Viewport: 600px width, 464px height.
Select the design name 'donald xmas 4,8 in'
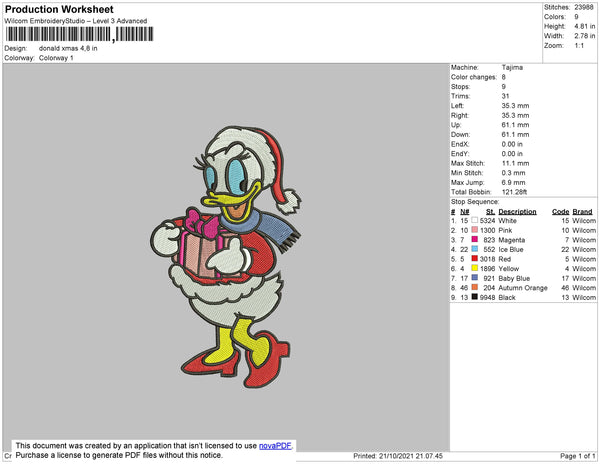pyautogui.click(x=68, y=49)
